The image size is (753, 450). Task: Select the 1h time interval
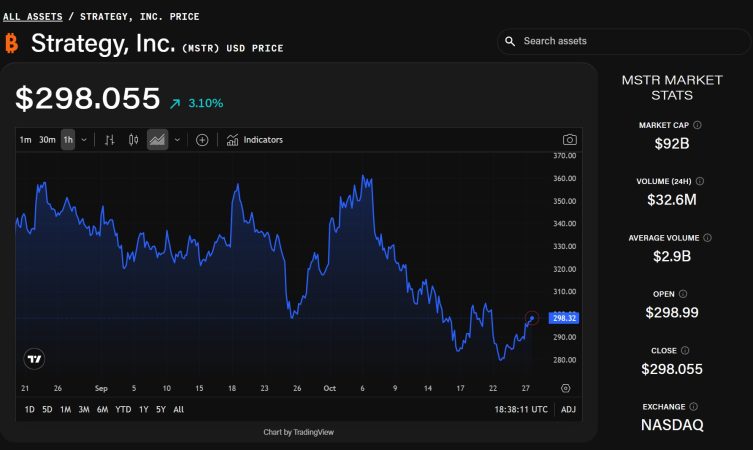[x=68, y=140]
